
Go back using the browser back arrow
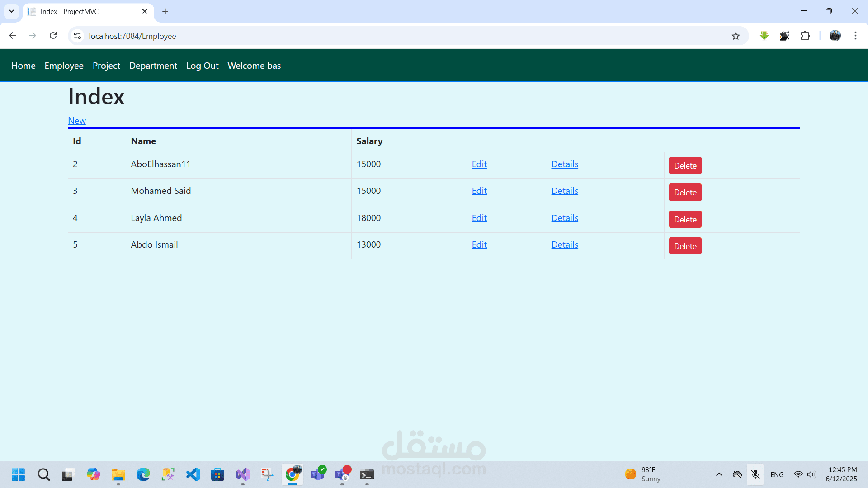13,36
